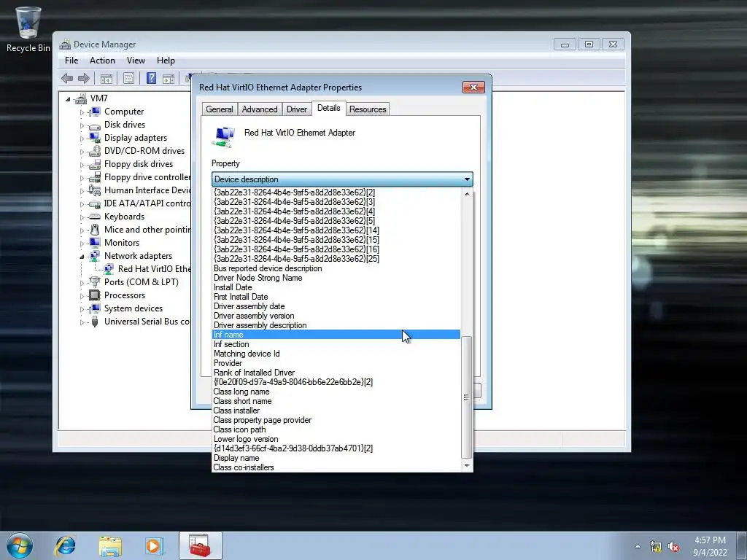Select the Display adapters device icon
Screen dimensions: 747x560
tap(95, 138)
